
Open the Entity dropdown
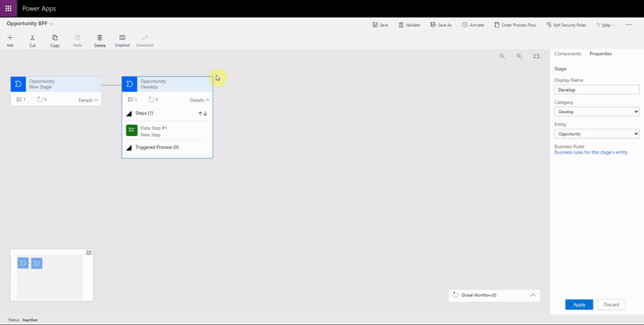point(597,134)
